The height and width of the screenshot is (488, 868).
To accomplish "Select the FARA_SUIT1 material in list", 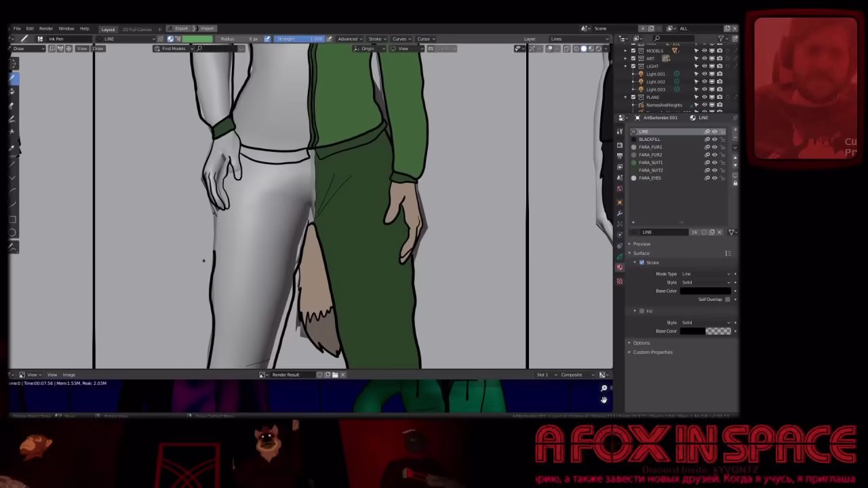I will pos(650,163).
